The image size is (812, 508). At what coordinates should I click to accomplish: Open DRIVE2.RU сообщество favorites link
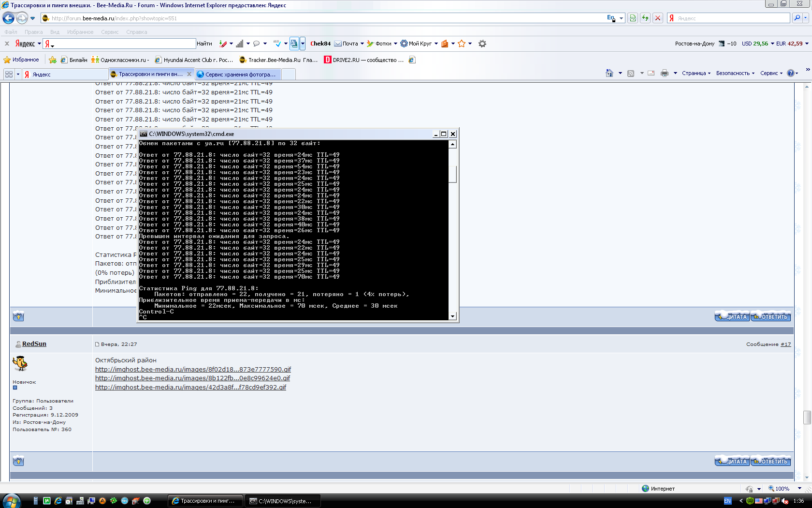(363, 60)
